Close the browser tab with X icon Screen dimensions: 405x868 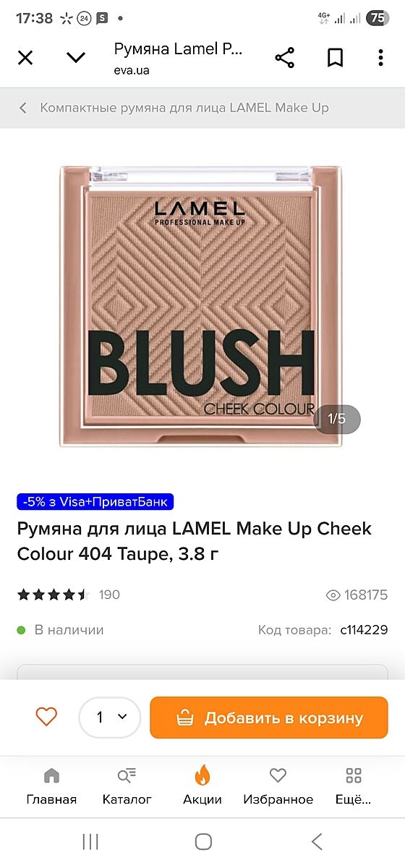25,58
